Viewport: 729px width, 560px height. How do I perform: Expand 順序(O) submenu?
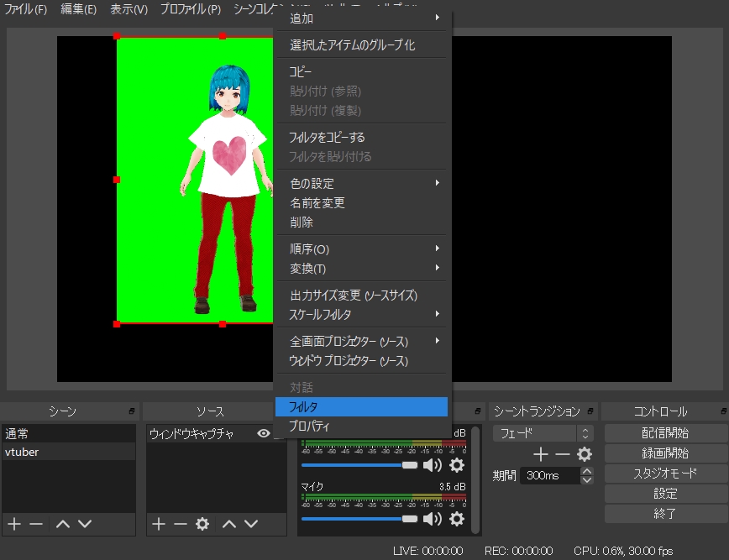click(361, 249)
